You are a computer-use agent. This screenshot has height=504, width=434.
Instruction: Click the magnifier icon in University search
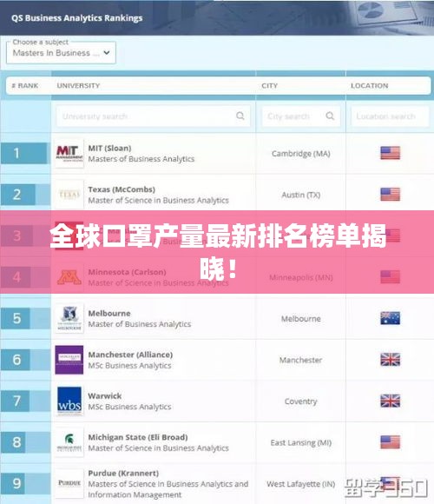pyautogui.click(x=240, y=116)
